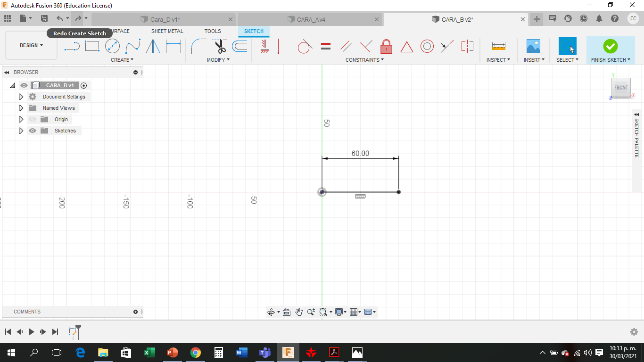Switch to the TOOLS tab

[x=213, y=31]
